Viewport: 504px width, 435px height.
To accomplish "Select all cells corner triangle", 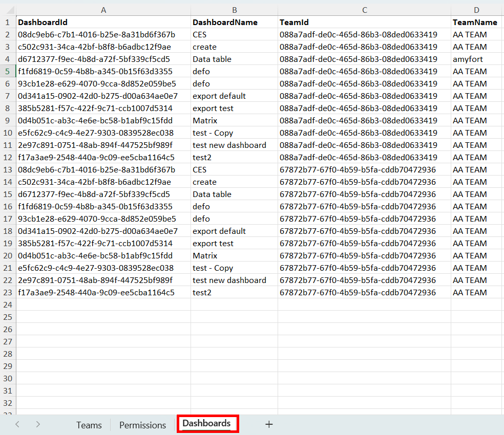I will pyautogui.click(x=10, y=10).
